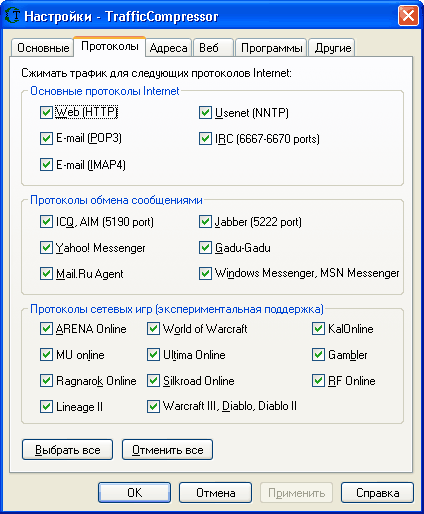
Task: Click the Выбрать все button
Action: (x=67, y=450)
